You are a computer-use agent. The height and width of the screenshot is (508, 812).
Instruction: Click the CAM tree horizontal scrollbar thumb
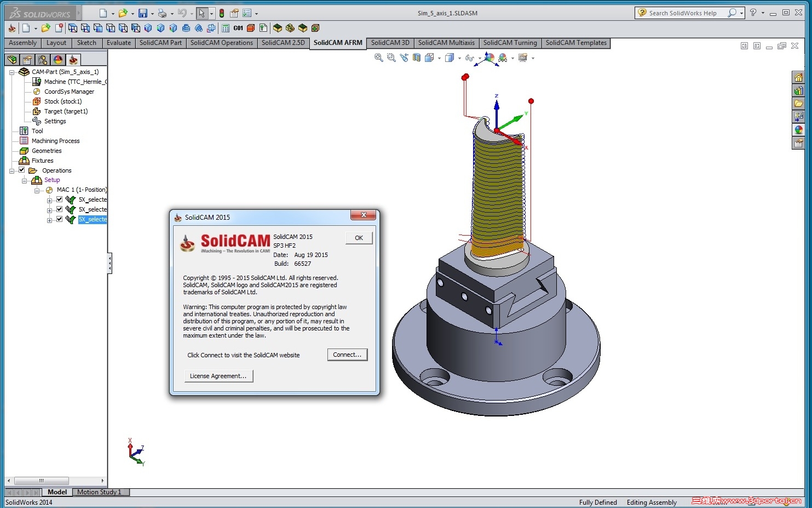click(x=42, y=481)
